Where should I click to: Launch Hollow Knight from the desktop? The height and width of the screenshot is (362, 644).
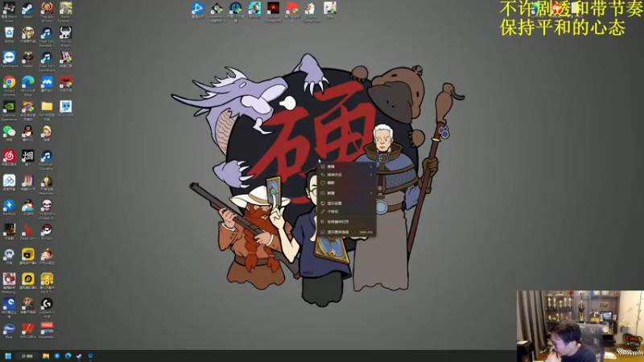click(66, 36)
